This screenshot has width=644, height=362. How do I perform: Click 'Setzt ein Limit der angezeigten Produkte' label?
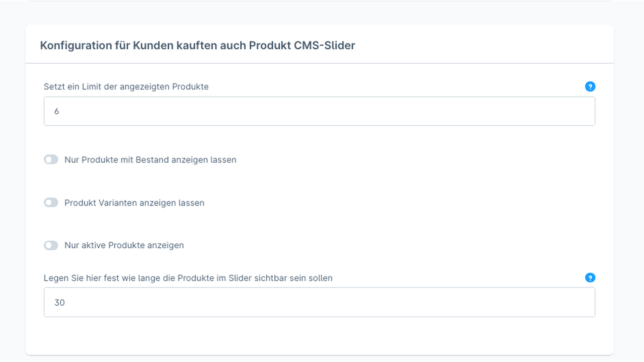click(x=126, y=87)
